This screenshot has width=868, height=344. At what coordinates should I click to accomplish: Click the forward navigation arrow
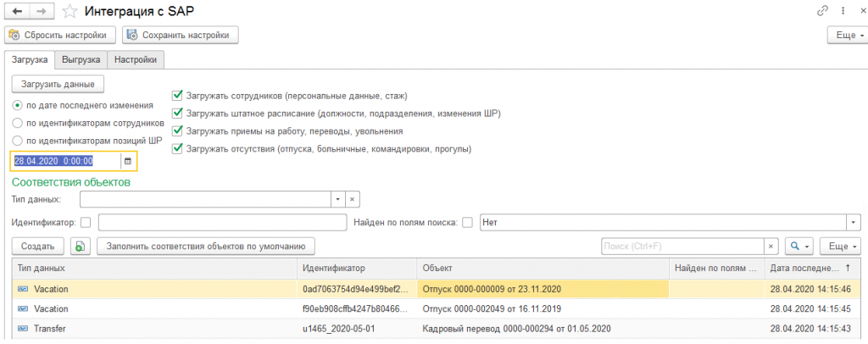[39, 11]
